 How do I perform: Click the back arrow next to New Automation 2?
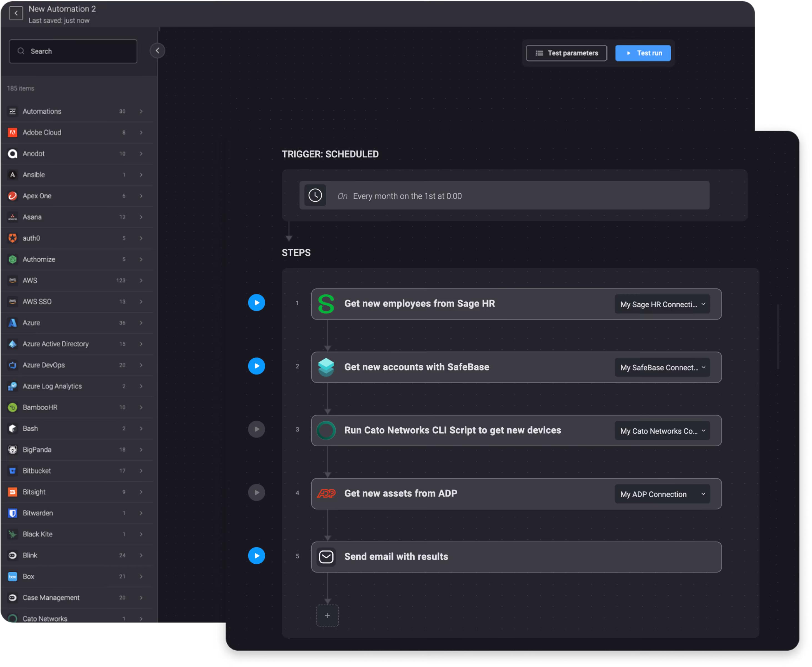16,13
